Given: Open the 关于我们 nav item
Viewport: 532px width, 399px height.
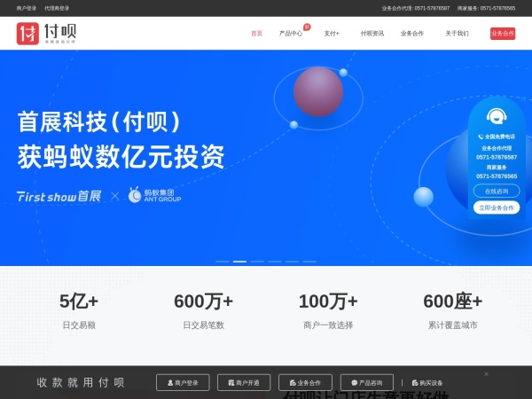Looking at the screenshot, I should coord(457,34).
